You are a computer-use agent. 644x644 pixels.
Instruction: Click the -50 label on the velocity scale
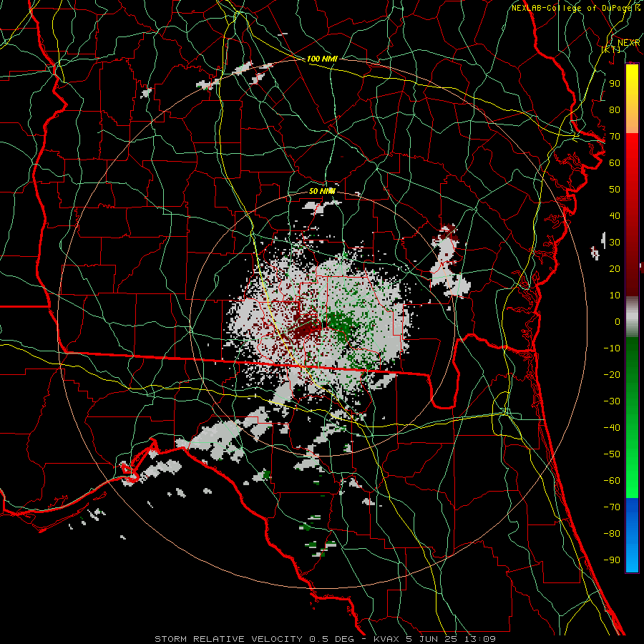point(612,454)
